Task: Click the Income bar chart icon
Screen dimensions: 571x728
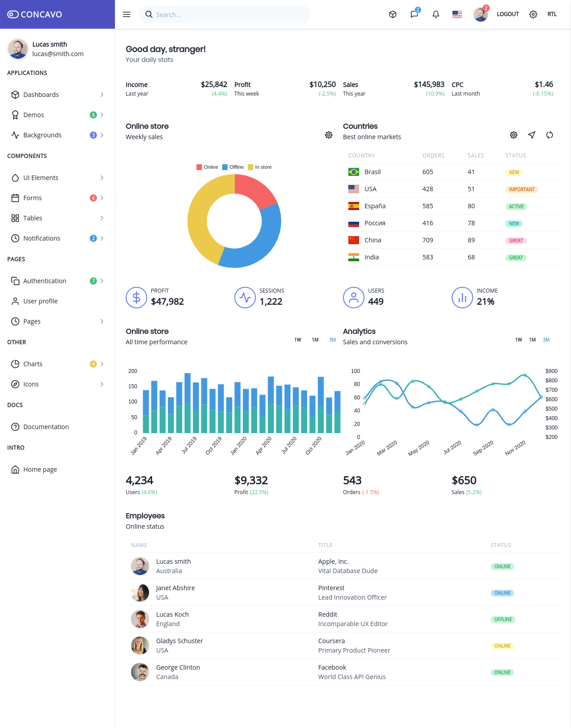Action: point(462,298)
